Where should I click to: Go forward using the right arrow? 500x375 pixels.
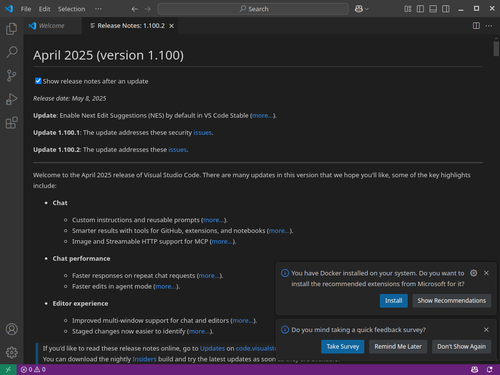(x=147, y=9)
